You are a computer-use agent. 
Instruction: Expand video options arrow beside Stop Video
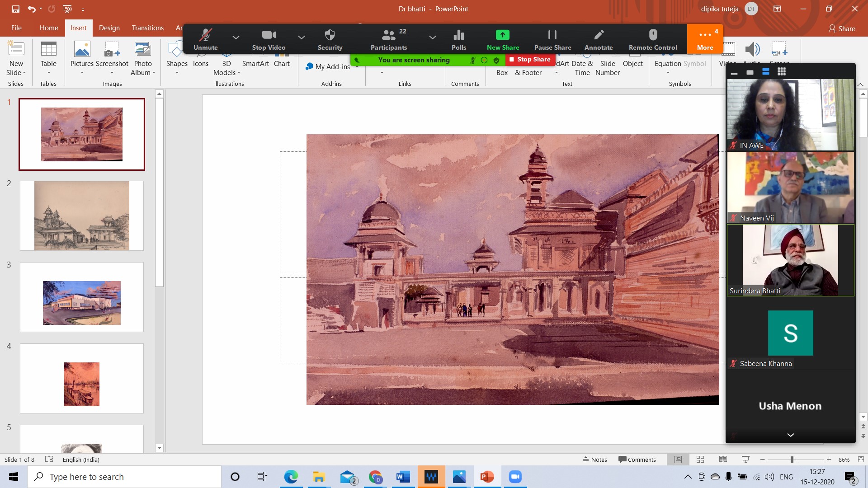click(301, 37)
